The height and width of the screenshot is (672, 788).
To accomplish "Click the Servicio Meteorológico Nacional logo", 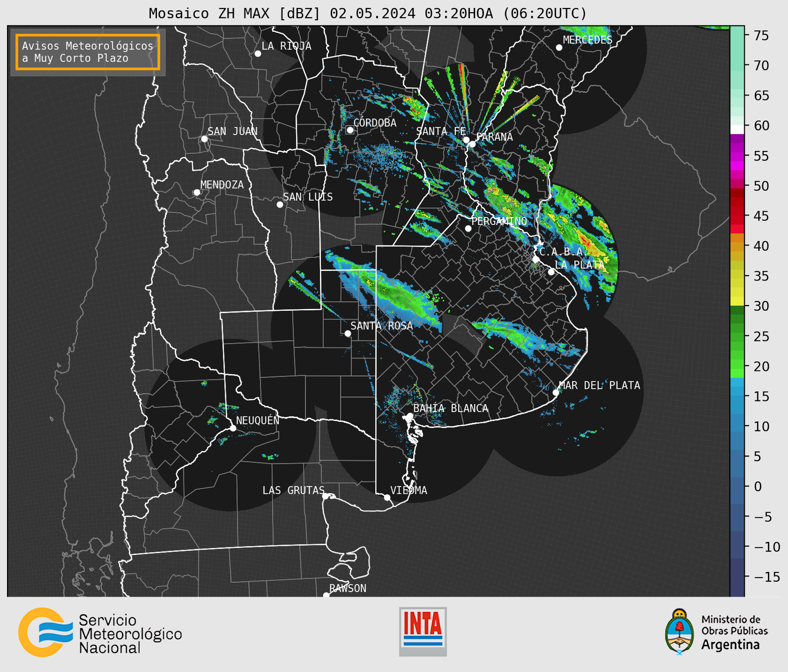I will 100,633.
